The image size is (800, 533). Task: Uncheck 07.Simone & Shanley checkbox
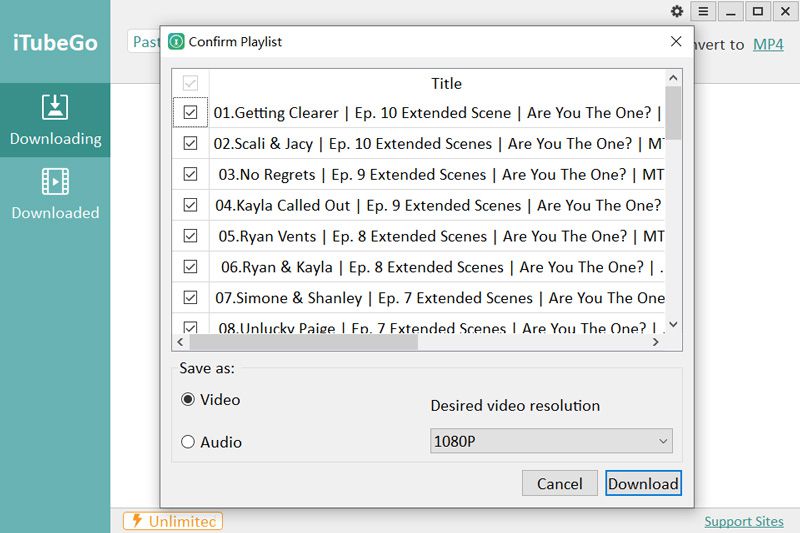click(x=190, y=297)
